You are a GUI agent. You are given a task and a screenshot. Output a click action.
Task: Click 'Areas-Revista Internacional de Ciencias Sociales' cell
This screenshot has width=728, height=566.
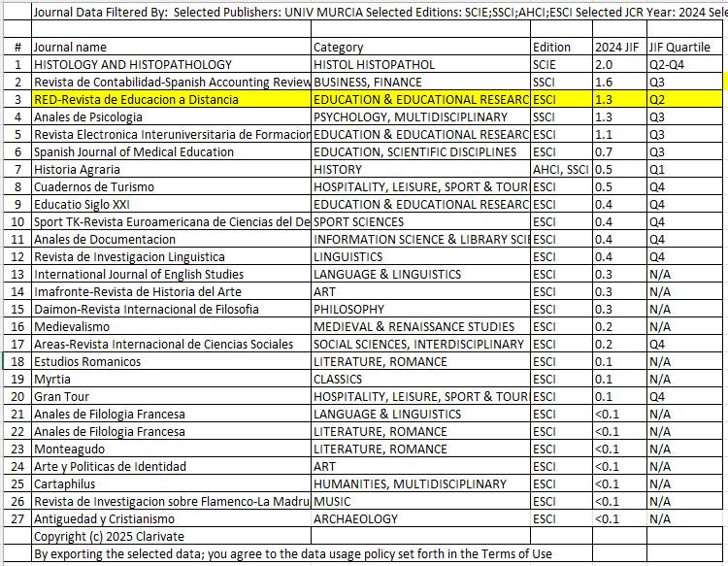[171, 344]
